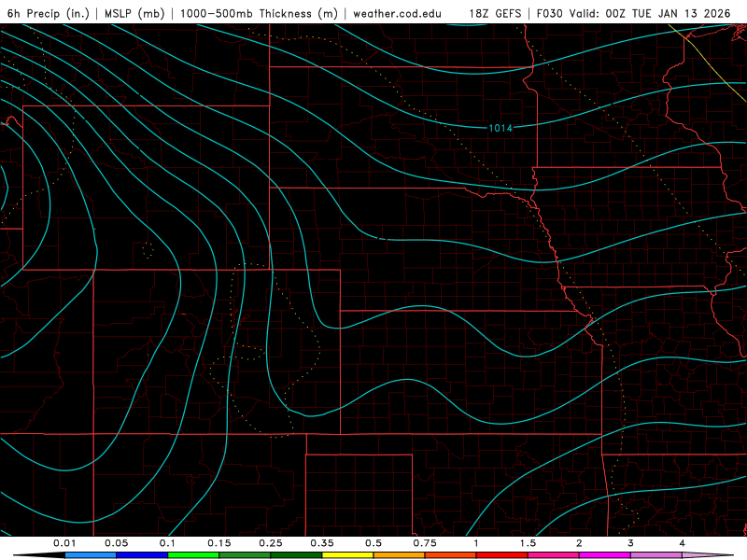Click the '6h Precip (in.)' header text
The width and height of the screenshot is (747, 560).
point(49,13)
